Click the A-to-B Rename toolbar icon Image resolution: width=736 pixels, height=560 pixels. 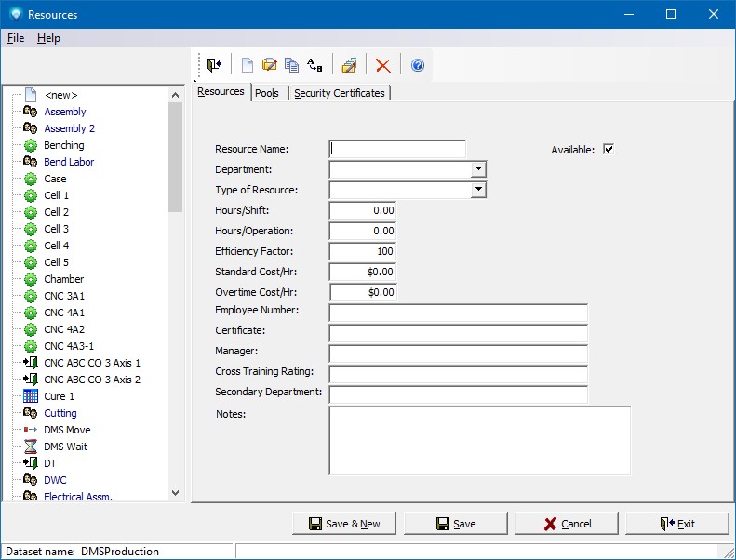[314, 65]
